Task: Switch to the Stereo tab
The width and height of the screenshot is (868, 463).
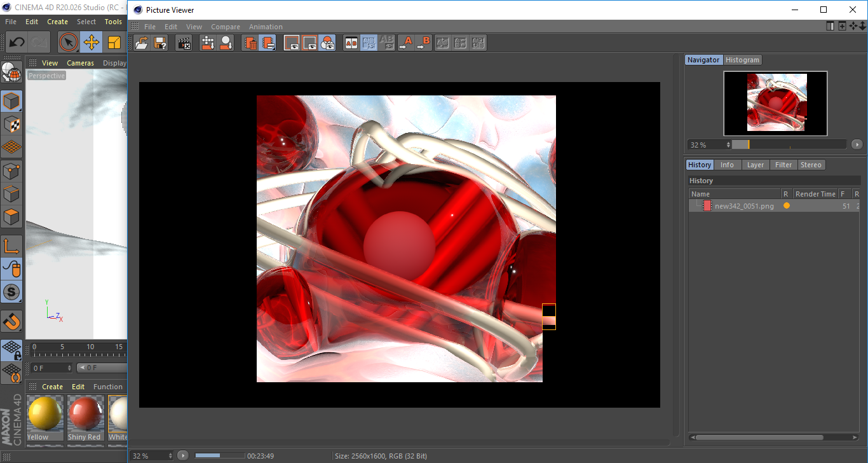Action: click(811, 165)
